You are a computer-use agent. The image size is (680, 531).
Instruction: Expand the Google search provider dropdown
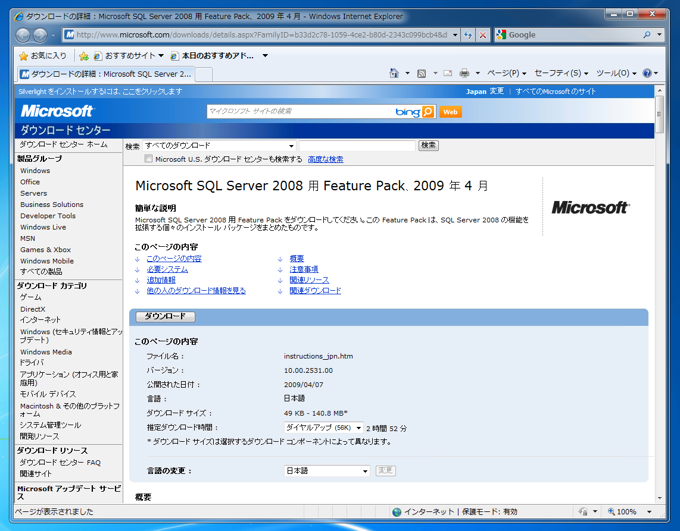coord(659,35)
